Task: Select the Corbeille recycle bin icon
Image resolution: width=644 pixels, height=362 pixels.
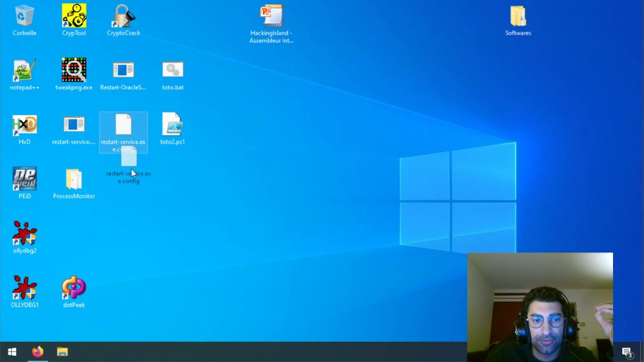Action: pos(24,21)
